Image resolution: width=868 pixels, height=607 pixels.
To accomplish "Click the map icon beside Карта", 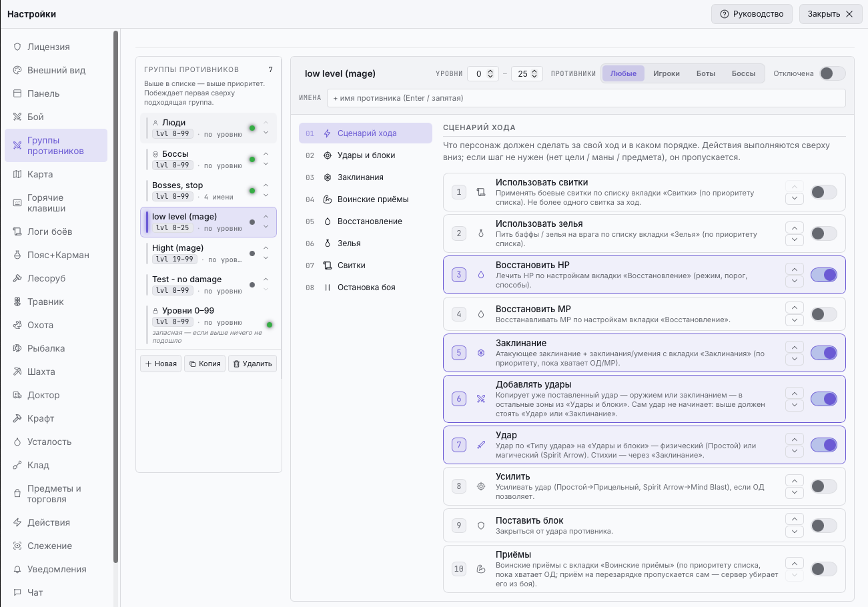I will pos(17,174).
